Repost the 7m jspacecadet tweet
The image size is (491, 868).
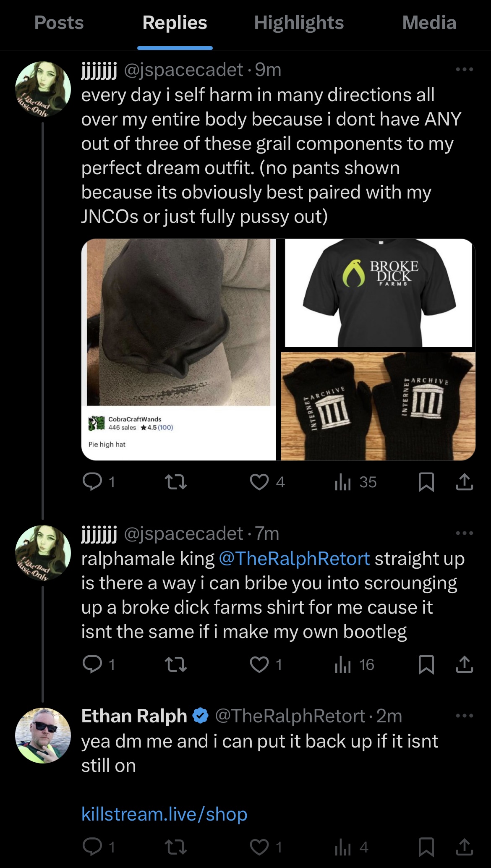(176, 665)
